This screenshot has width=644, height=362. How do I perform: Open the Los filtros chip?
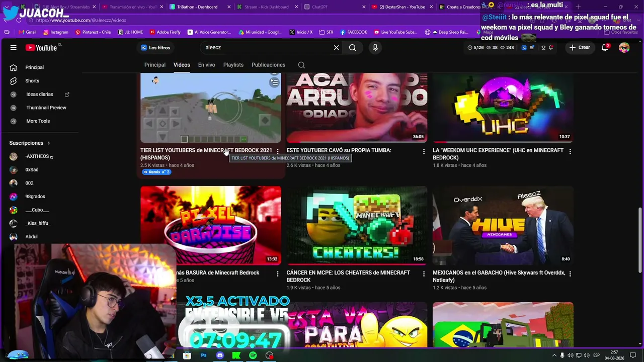click(x=155, y=48)
